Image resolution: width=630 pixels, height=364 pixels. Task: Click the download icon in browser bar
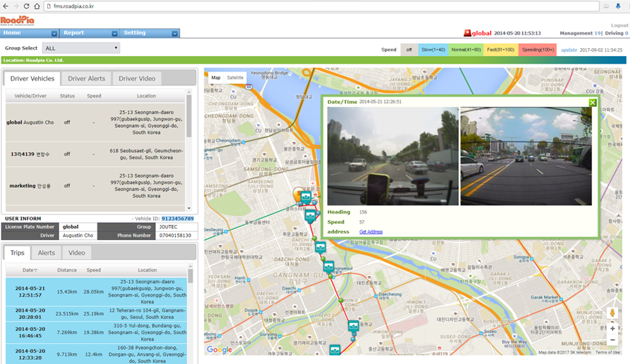point(618,6)
